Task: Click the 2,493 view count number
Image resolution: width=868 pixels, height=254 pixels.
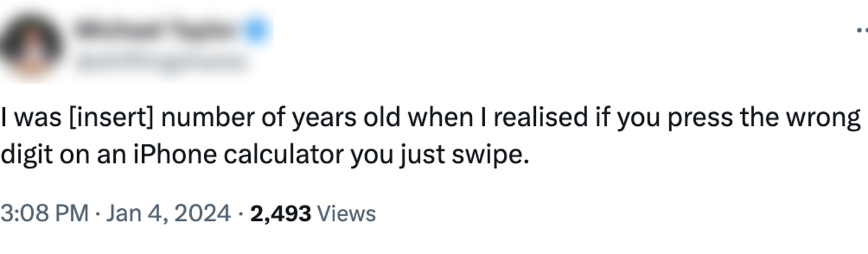Action: tap(280, 213)
